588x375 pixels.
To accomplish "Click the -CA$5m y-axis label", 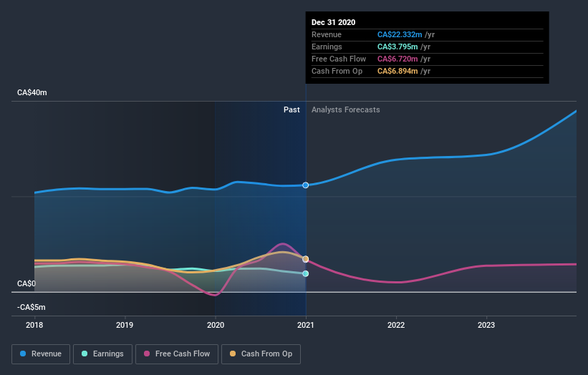I will click(x=31, y=307).
